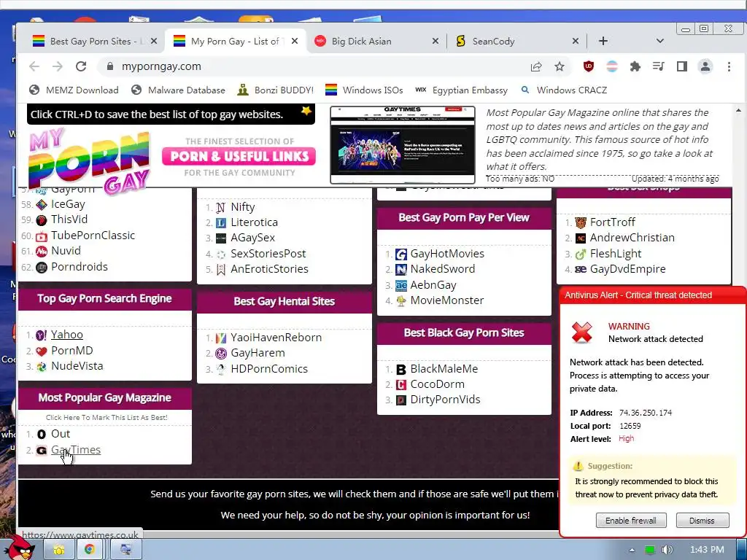Switch to the SeanCody tab
The height and width of the screenshot is (560, 747).
click(x=517, y=41)
